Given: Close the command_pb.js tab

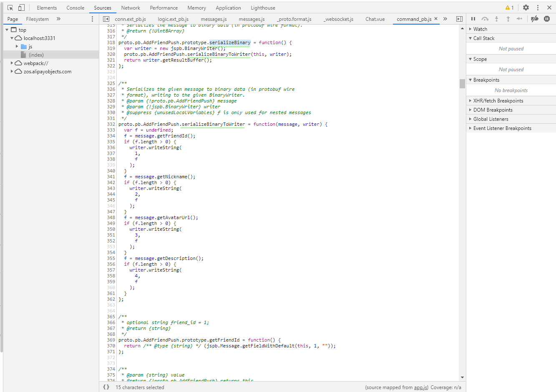Looking at the screenshot, I should 436,19.
